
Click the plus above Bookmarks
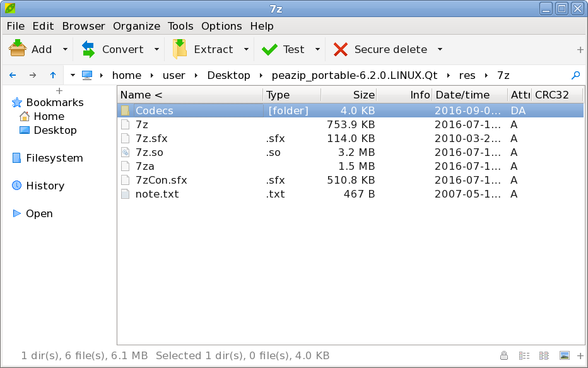(59, 91)
